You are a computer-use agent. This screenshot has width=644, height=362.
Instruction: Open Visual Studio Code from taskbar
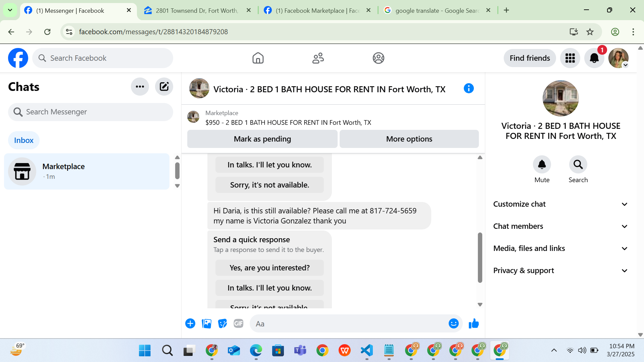(367, 351)
